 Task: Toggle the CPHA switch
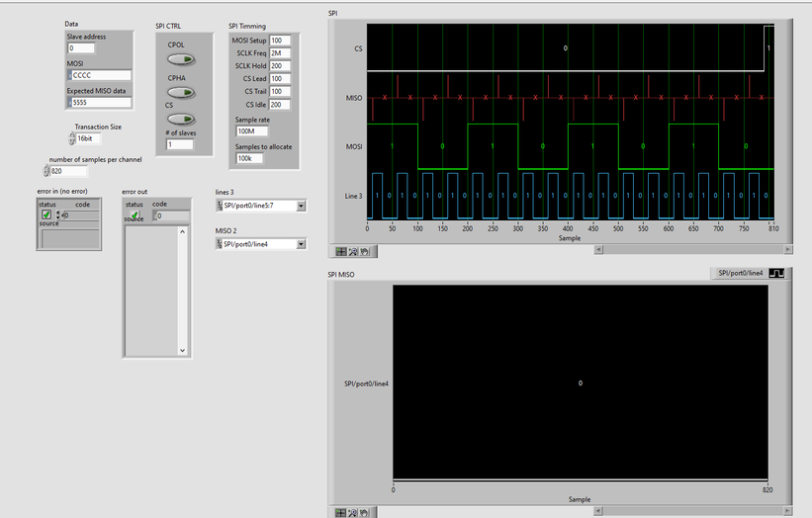pyautogui.click(x=181, y=93)
